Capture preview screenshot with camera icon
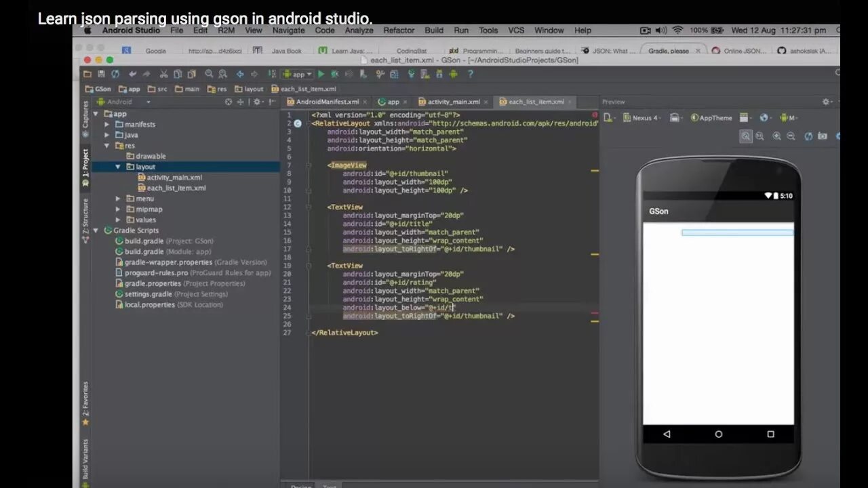This screenshot has width=868, height=488. point(823,136)
